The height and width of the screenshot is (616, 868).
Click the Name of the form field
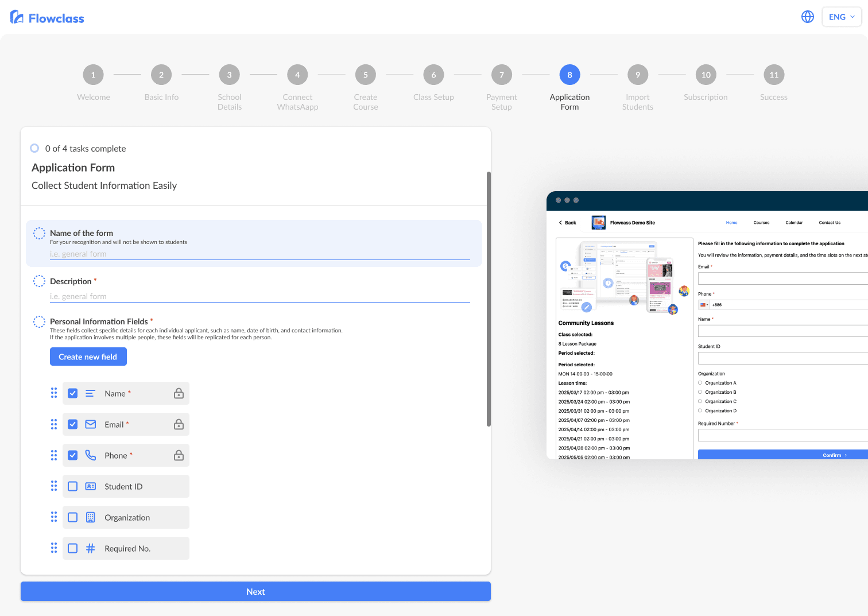259,254
